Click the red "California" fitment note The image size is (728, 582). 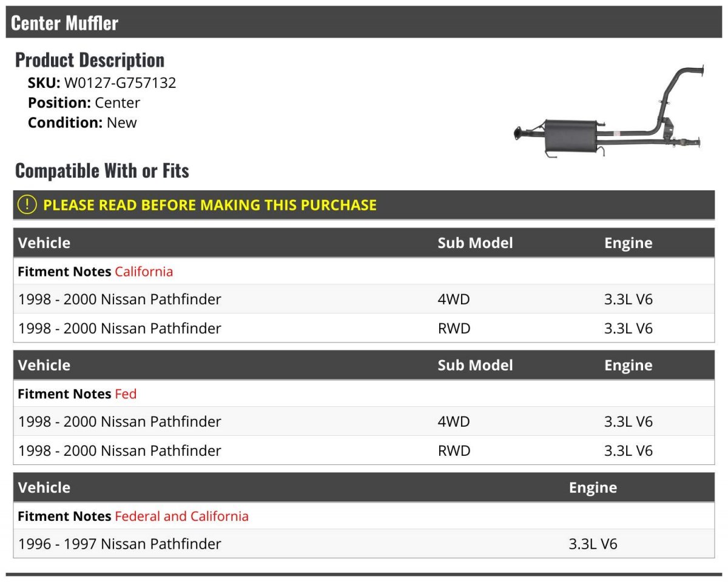144,272
